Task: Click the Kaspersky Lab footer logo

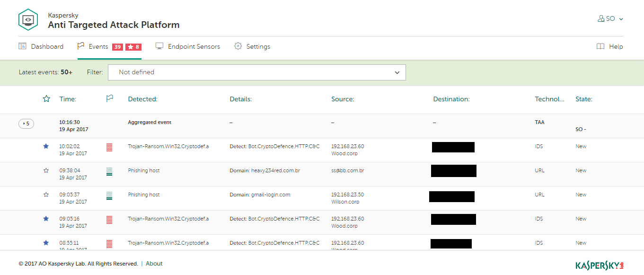Action: [600, 265]
